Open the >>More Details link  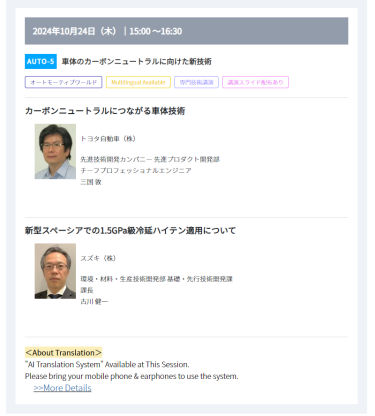pos(62,388)
